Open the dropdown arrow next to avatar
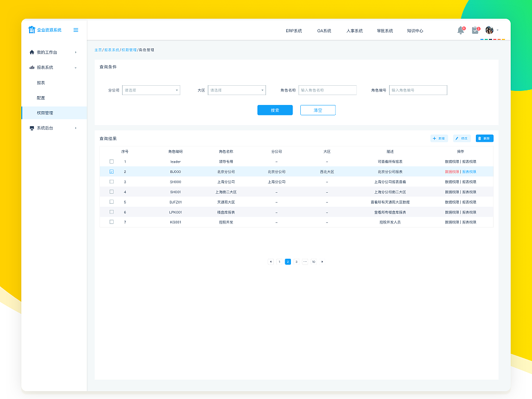The height and width of the screenshot is (399, 532). tap(497, 30)
